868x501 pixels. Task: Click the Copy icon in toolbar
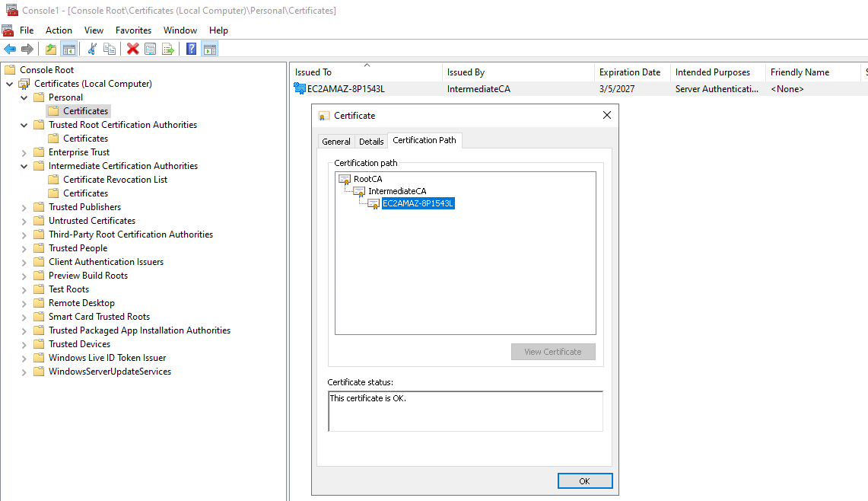click(110, 49)
